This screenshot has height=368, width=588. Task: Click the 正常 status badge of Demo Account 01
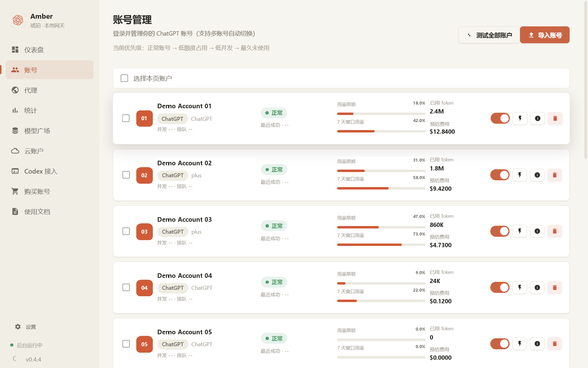pyautogui.click(x=274, y=113)
